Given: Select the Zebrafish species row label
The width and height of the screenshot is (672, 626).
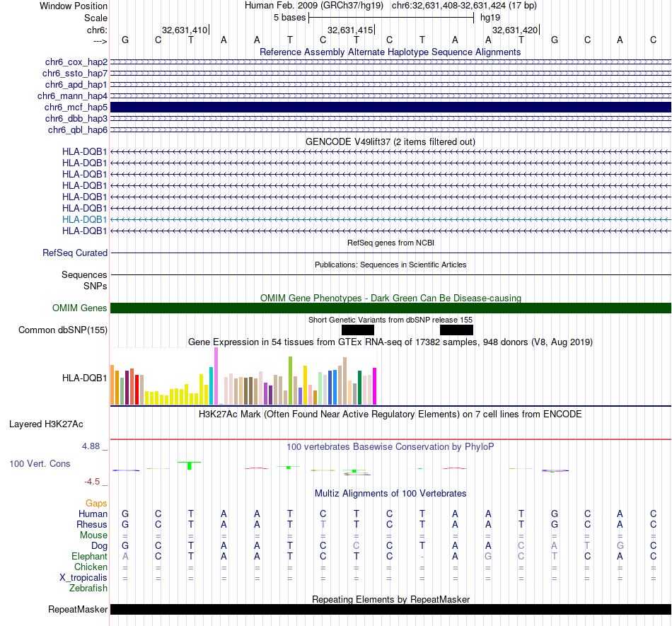Looking at the screenshot, I should click(x=88, y=589).
